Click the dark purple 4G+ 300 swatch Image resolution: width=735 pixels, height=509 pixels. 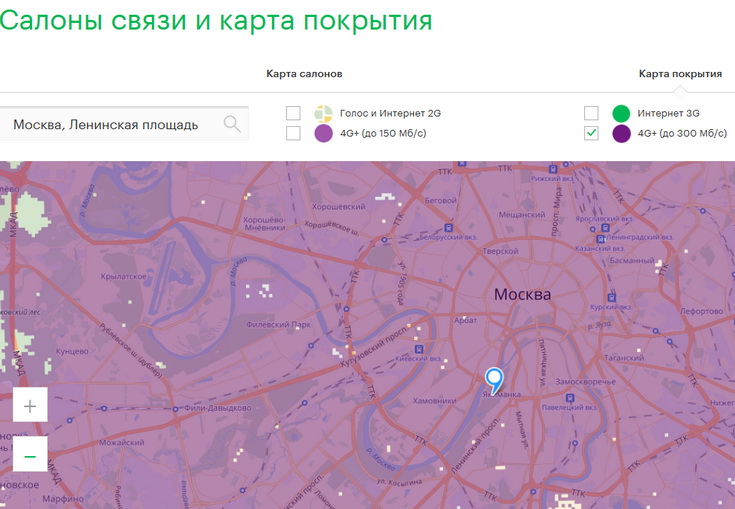621,134
